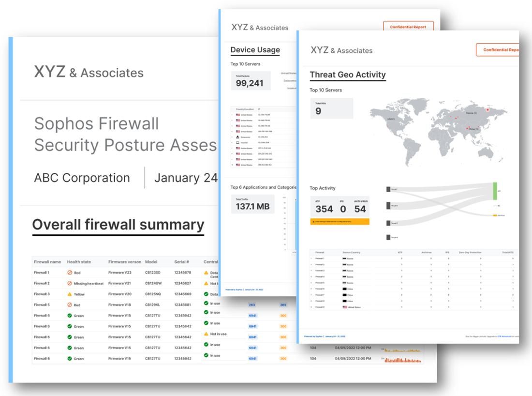Select the Firmware V20 cell

pyautogui.click(x=120, y=294)
